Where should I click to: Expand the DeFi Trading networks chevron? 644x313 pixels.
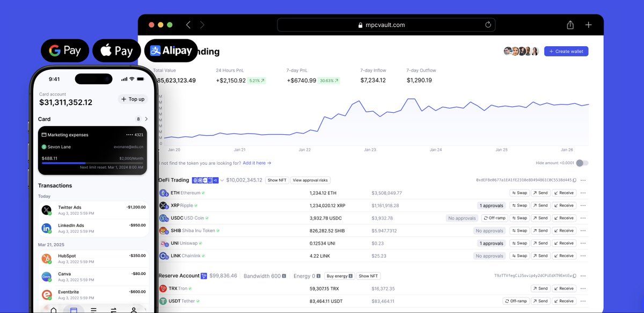pyautogui.click(x=222, y=180)
